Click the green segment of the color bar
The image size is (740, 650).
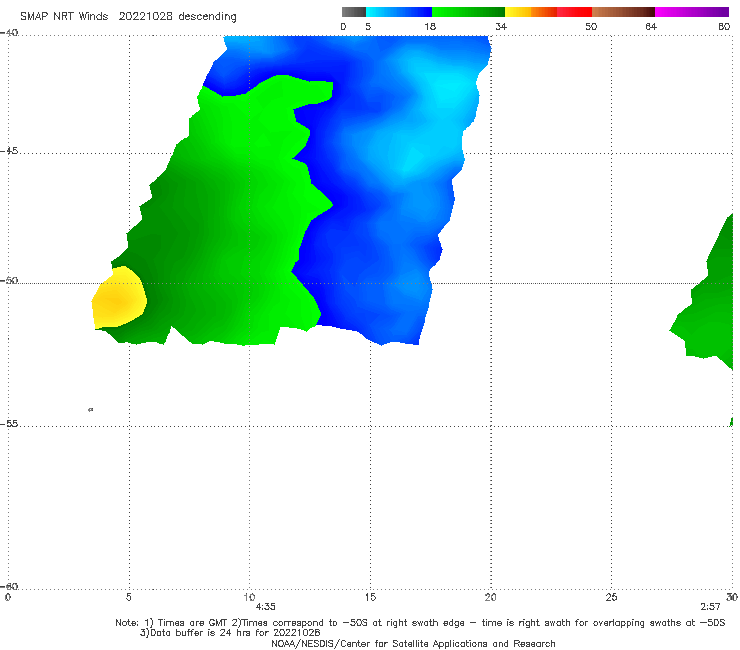468,12
